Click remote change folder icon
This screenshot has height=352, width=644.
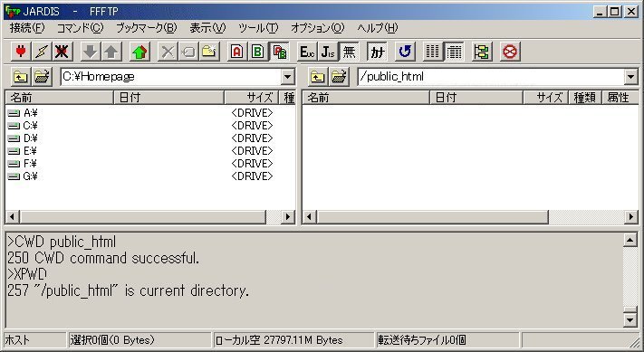coord(339,76)
